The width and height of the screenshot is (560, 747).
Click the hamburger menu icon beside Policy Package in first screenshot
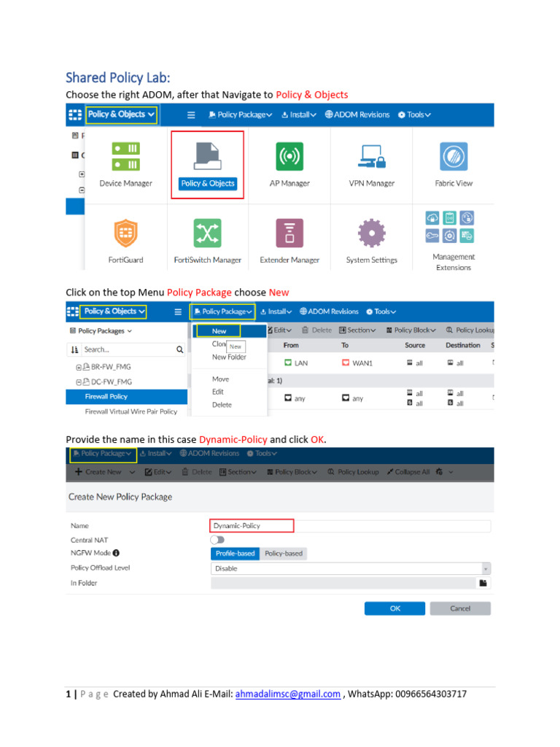pos(191,115)
